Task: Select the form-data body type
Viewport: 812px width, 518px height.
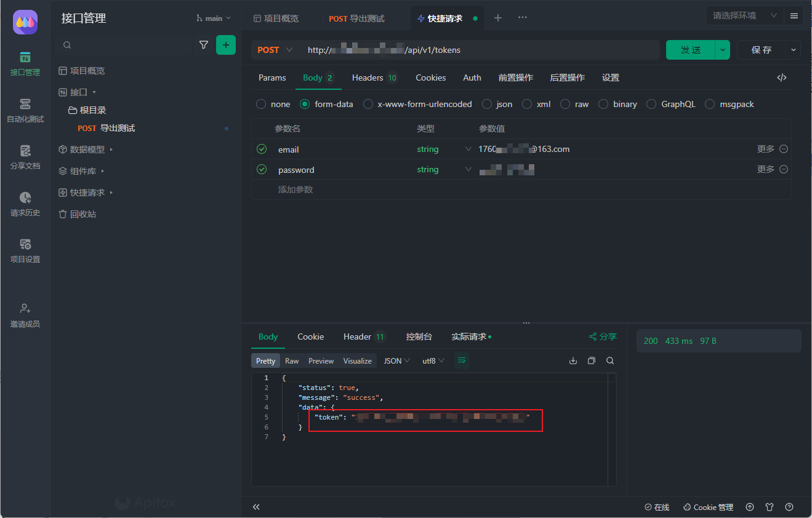Action: (327, 104)
